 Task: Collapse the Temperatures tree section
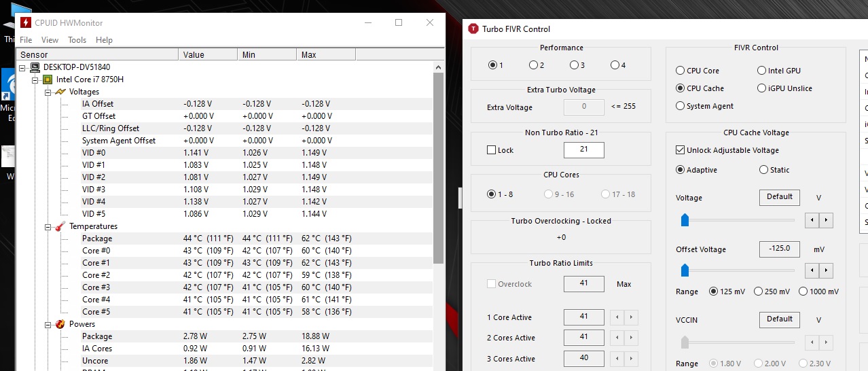[48, 226]
